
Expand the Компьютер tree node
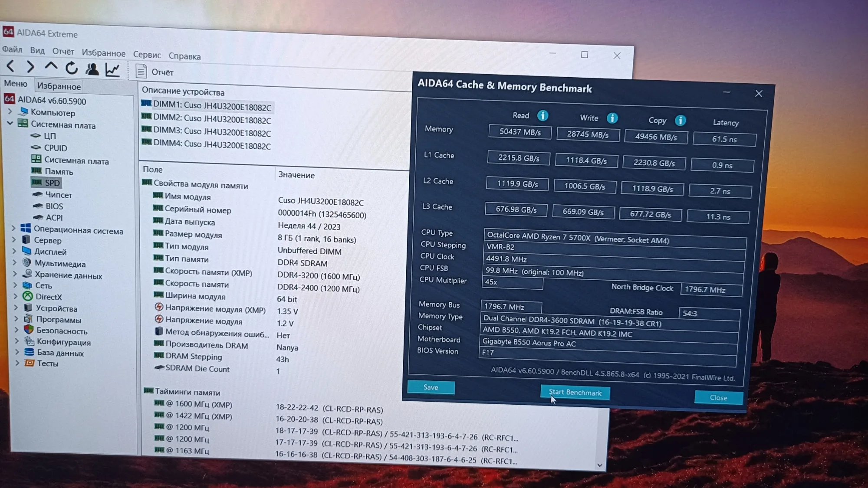(10, 111)
